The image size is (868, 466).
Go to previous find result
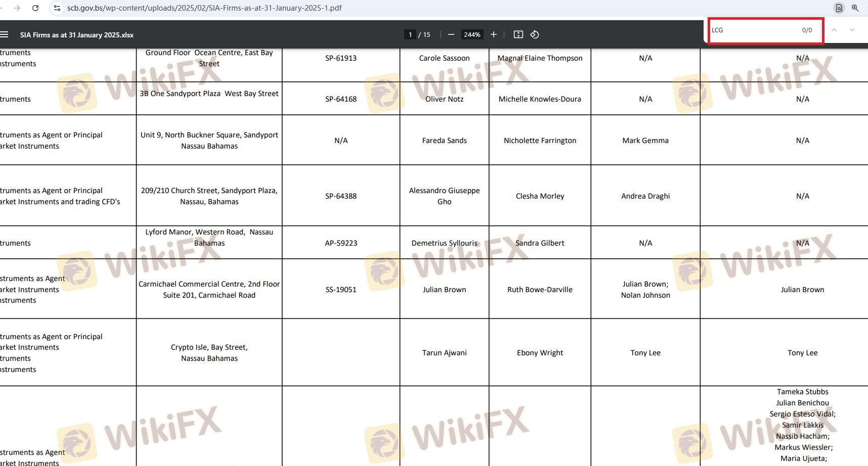(834, 30)
